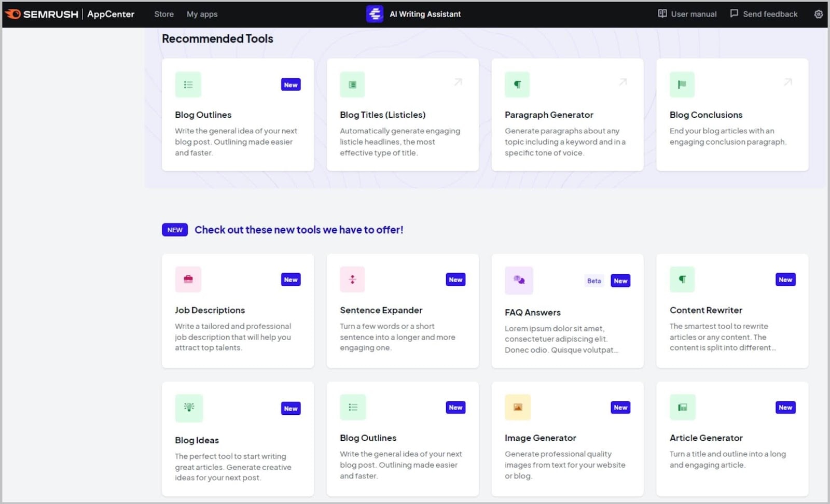Click the AI Writing Assistant header logo
Viewport: 830px width, 504px height.
[x=375, y=13]
